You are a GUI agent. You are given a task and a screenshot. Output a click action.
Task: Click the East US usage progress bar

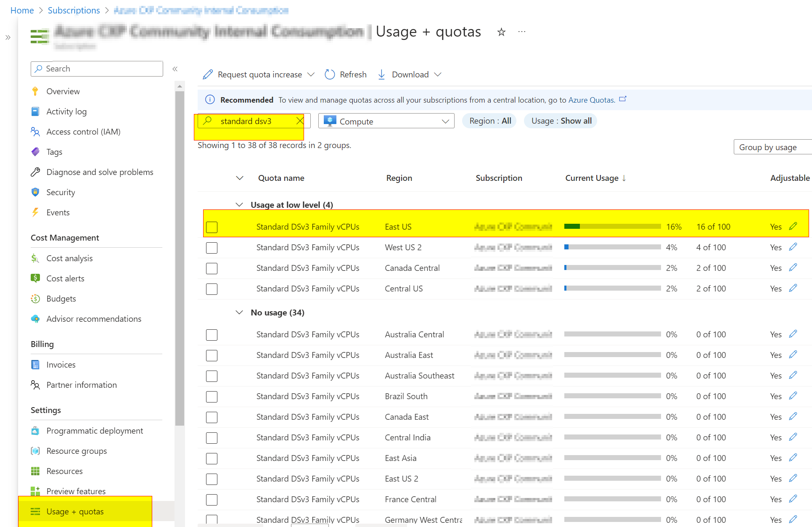tap(612, 227)
